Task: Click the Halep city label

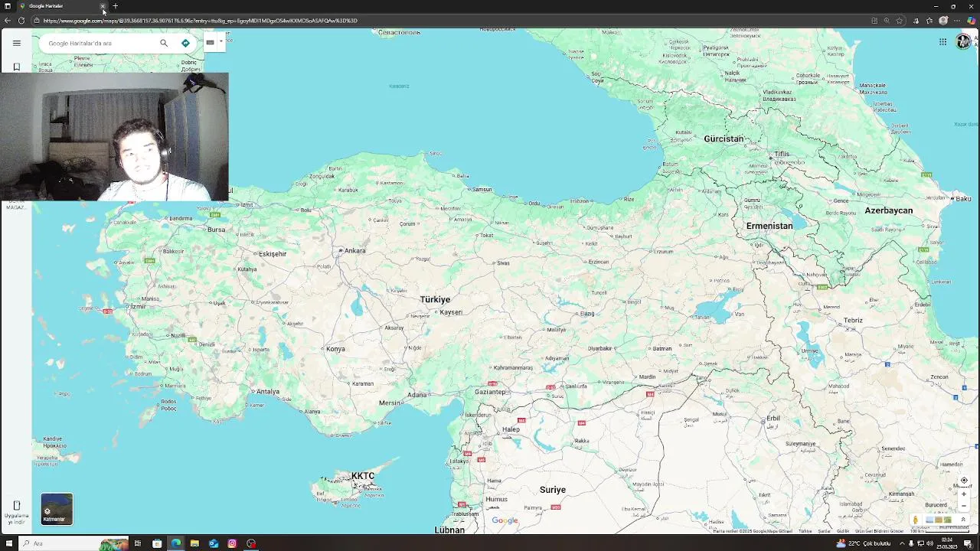Action: pos(511,429)
